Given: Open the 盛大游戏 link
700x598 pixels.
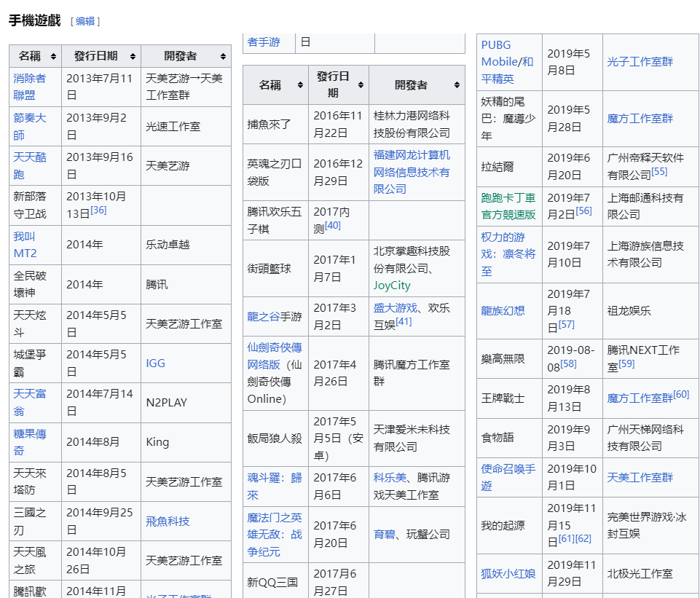Looking at the screenshot, I should (395, 308).
